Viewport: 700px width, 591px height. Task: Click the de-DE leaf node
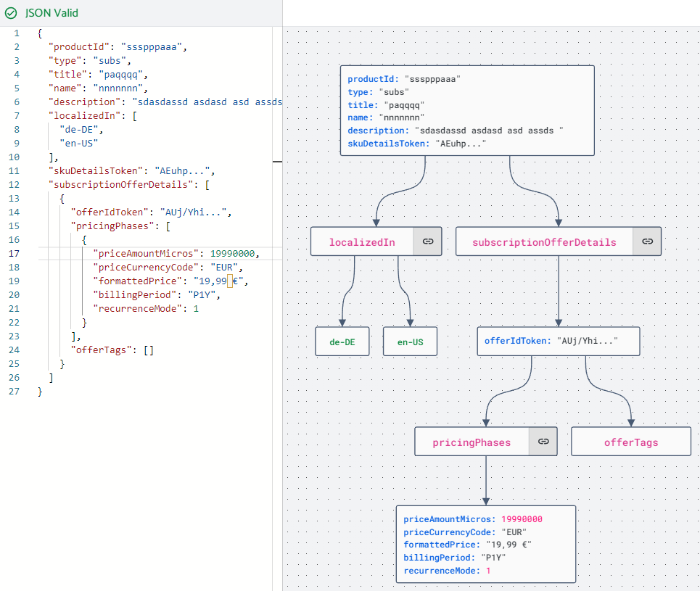(342, 342)
